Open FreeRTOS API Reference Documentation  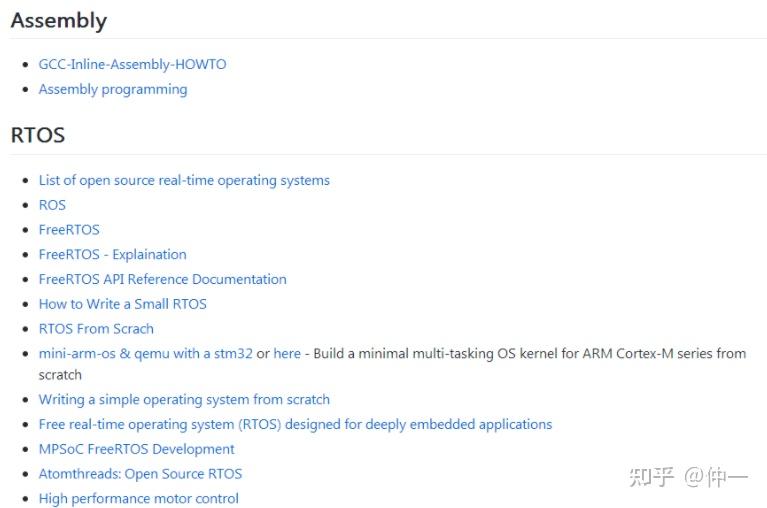pyautogui.click(x=162, y=279)
